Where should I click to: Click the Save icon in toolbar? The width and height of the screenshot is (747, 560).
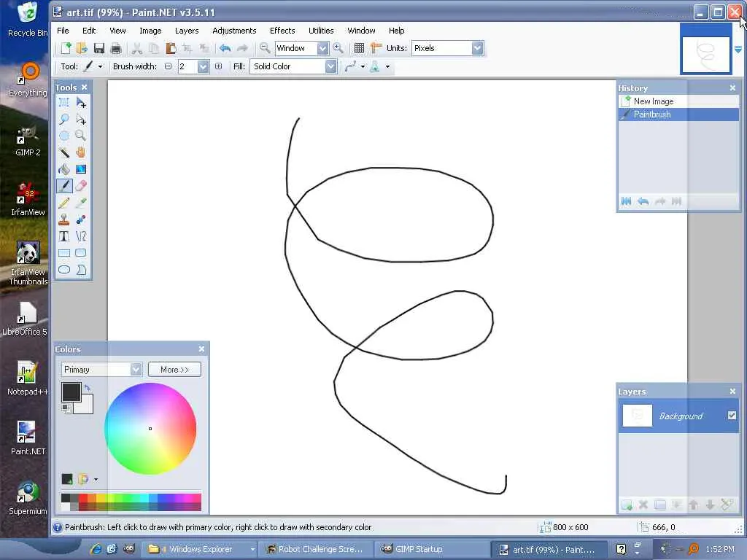click(99, 48)
